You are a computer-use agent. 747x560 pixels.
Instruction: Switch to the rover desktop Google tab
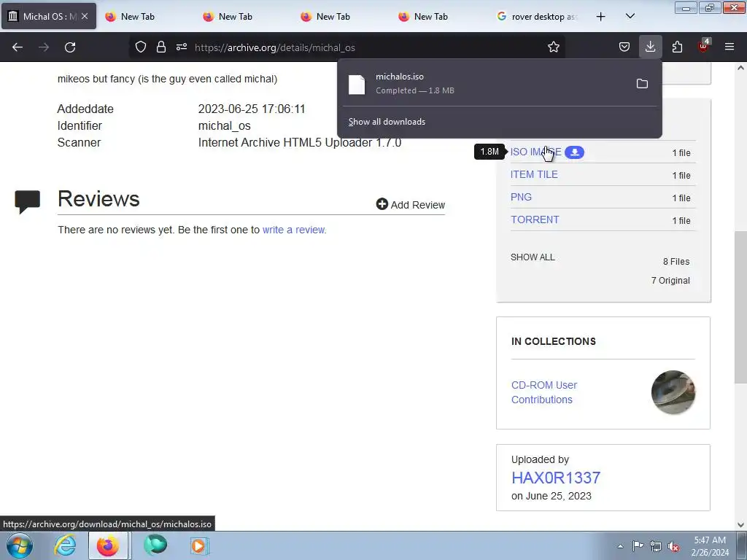point(538,17)
